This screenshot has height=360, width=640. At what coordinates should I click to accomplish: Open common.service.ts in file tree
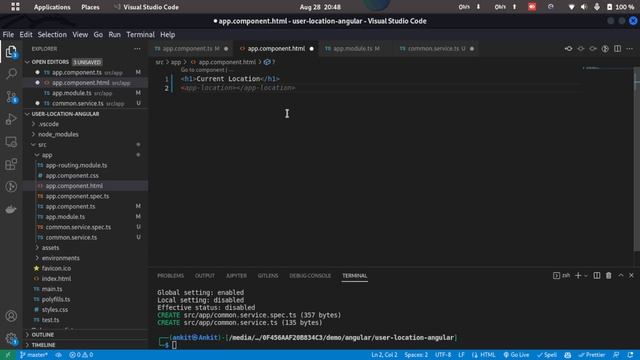click(x=71, y=237)
